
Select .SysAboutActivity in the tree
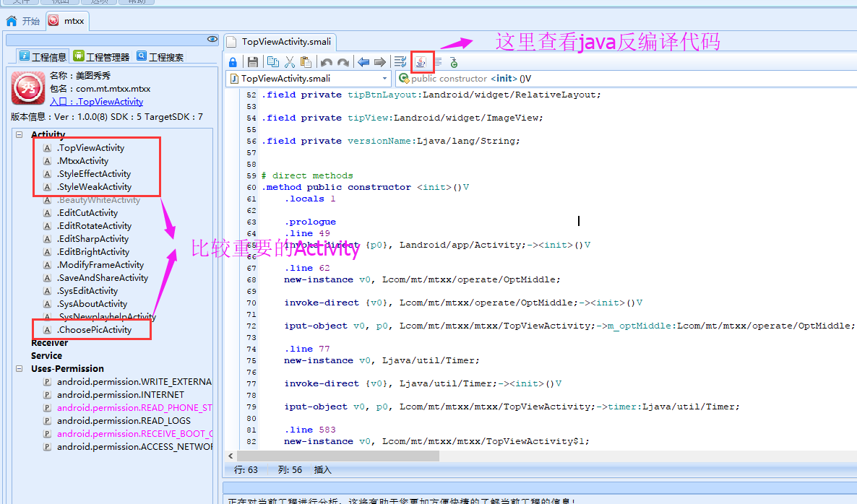tap(92, 304)
